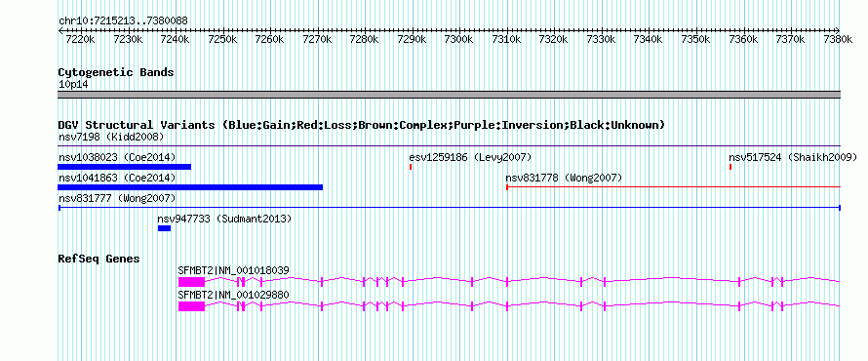Image resolution: width=868 pixels, height=361 pixels.
Task: Click the 7330k ruler tick label
Action: pos(601,39)
